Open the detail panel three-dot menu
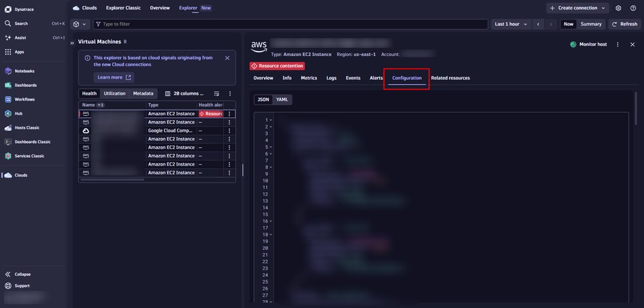The height and width of the screenshot is (308, 644). [618, 44]
